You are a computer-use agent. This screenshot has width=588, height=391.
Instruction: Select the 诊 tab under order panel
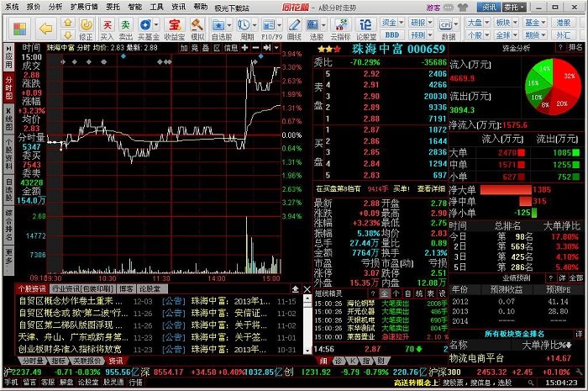tap(339, 361)
